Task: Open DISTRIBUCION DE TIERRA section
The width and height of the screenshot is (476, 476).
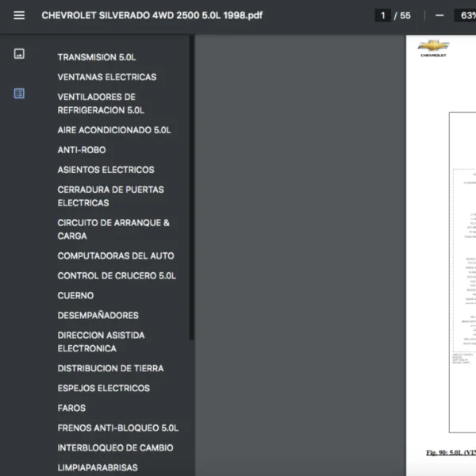Action: tap(110, 368)
